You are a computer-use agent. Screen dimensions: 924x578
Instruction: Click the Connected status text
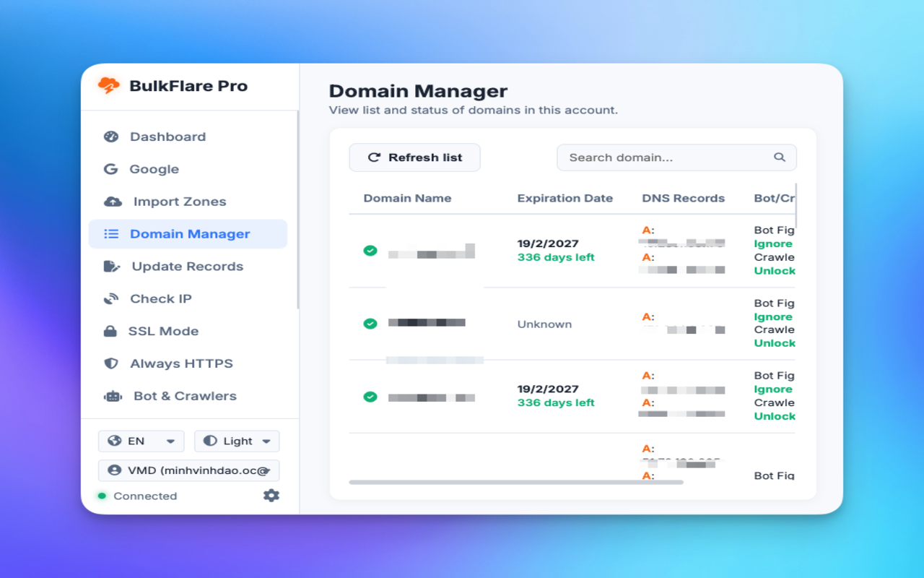pyautogui.click(x=145, y=496)
